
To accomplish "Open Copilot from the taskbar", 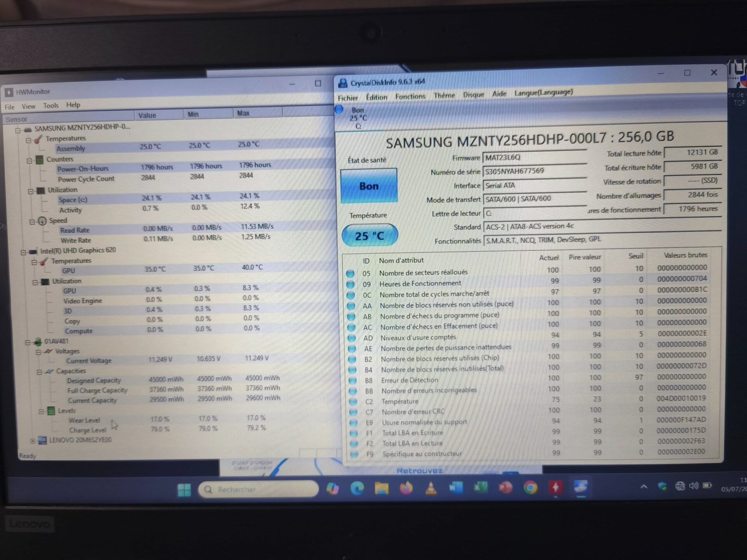I will 333,488.
